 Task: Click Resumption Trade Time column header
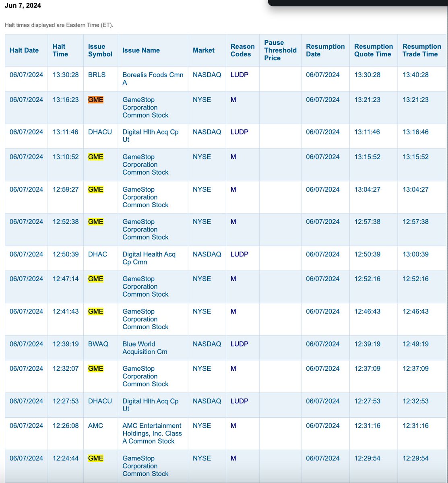pyautogui.click(x=422, y=50)
